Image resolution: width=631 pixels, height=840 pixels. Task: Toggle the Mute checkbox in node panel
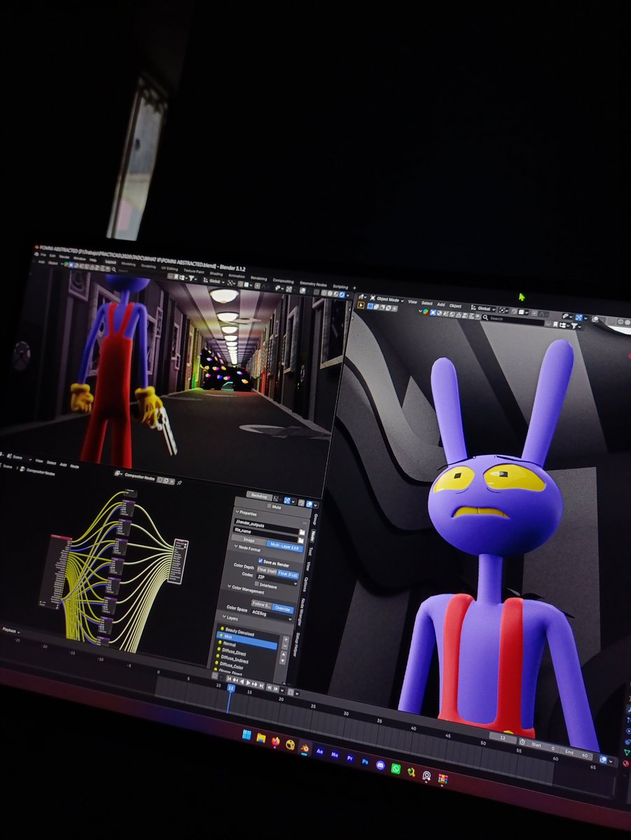pyautogui.click(x=269, y=505)
